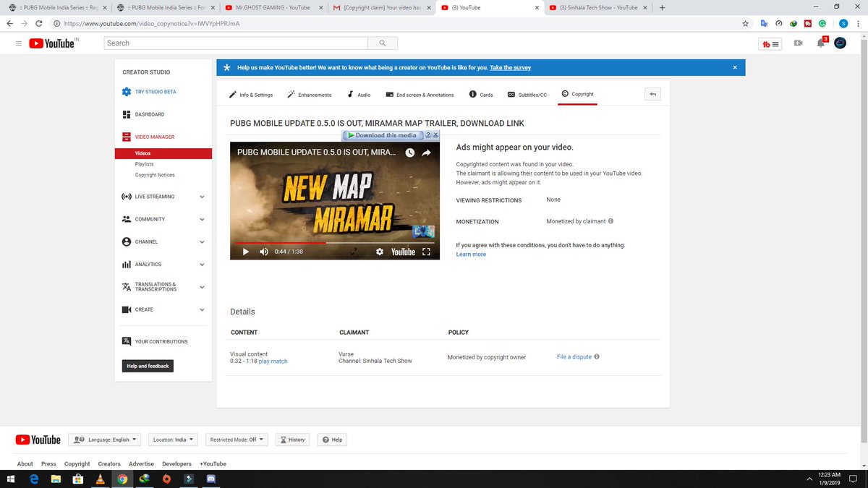Open the Subtitles/CC tab

click(x=527, y=95)
